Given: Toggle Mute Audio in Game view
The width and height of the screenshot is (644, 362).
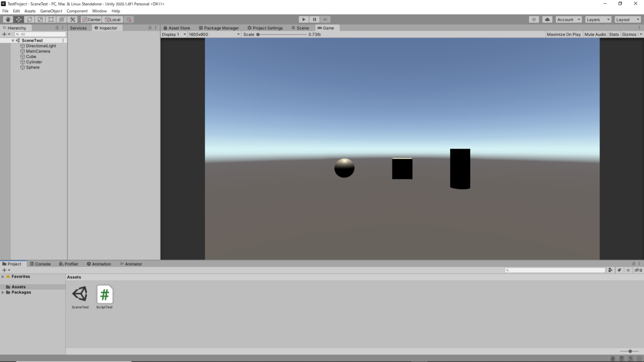Looking at the screenshot, I should click(x=595, y=34).
